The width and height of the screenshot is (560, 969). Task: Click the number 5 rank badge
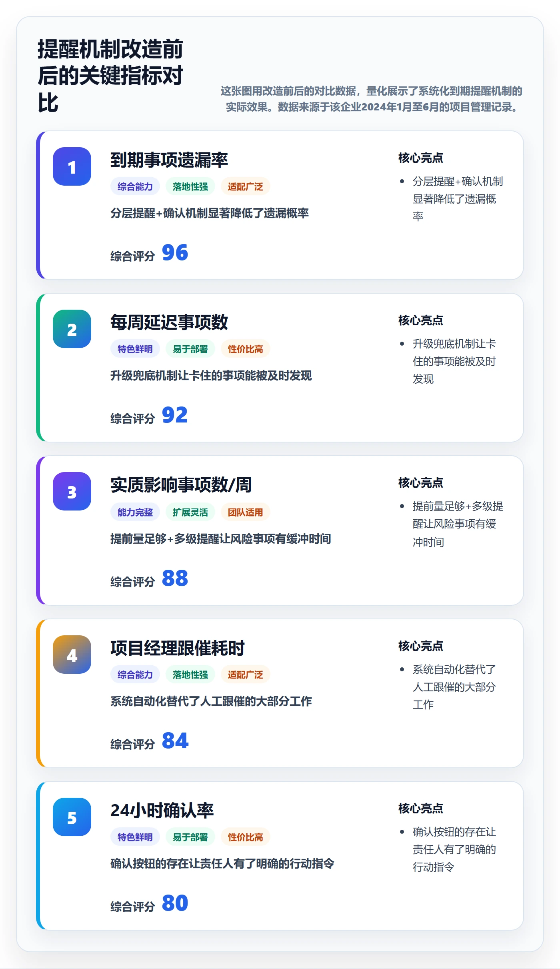(72, 817)
